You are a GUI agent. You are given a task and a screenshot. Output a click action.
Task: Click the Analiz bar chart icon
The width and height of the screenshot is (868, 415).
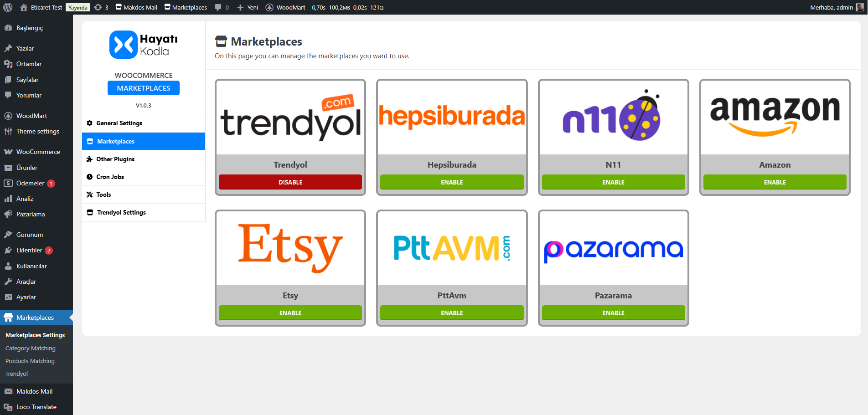(x=8, y=199)
